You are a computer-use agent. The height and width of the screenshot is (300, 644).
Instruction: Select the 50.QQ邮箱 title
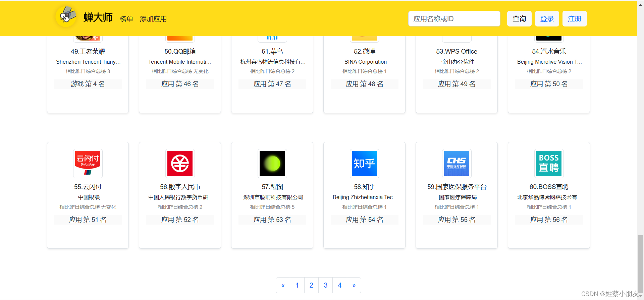coord(180,51)
